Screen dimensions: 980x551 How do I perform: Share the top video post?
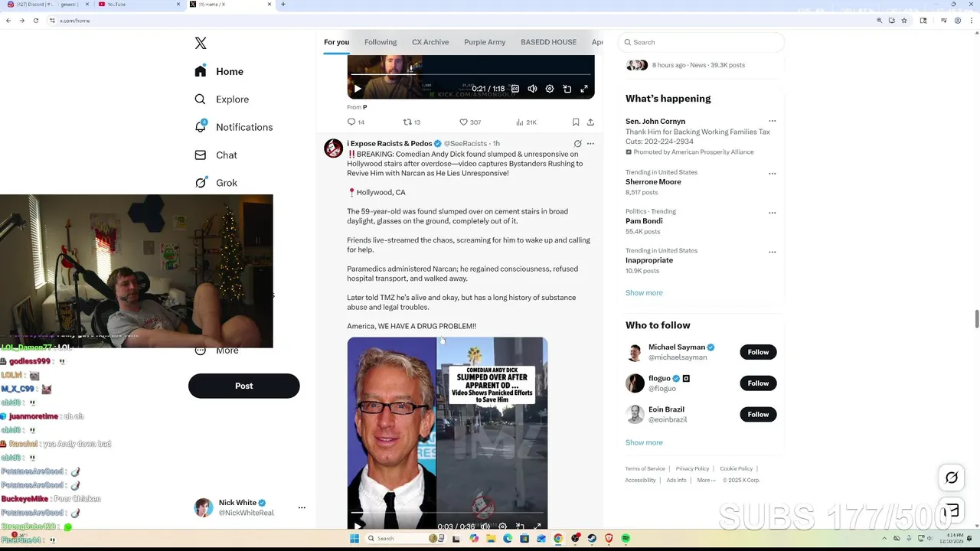pos(590,122)
